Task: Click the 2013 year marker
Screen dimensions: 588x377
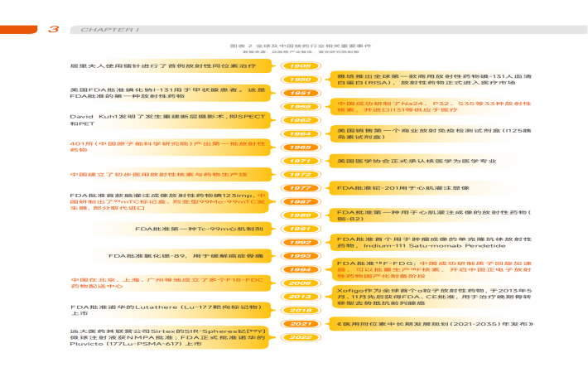Action: click(301, 297)
